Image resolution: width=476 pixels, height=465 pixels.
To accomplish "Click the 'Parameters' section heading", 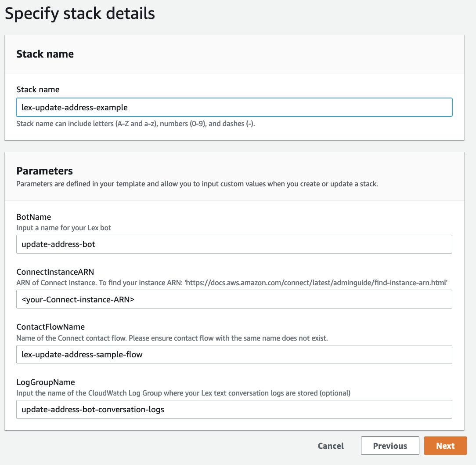I will click(x=44, y=171).
